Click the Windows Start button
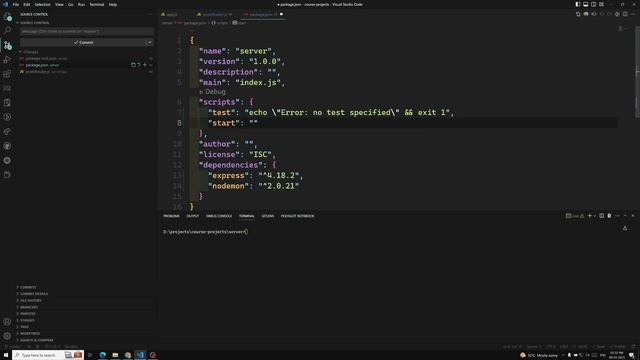This screenshot has height=360, width=640. (6, 355)
